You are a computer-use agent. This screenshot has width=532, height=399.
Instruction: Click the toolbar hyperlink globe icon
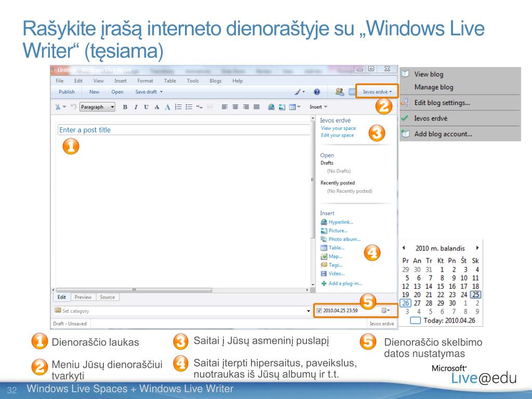pyautogui.click(x=271, y=107)
